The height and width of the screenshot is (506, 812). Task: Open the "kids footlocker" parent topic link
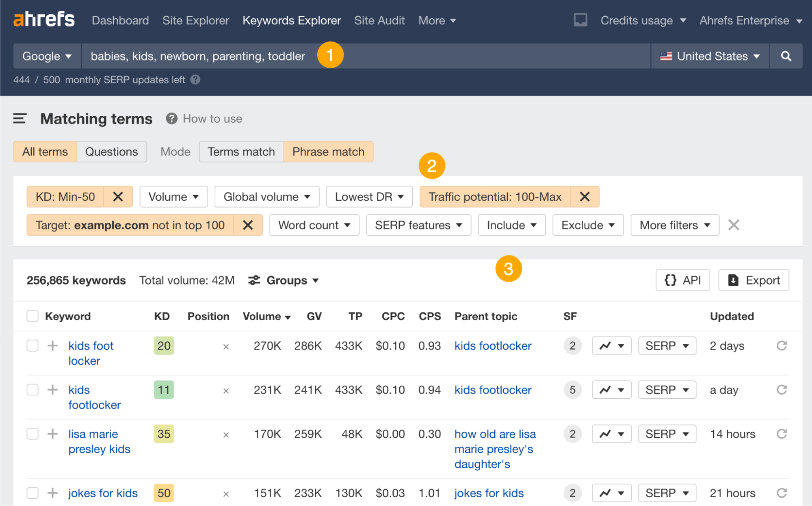pos(492,389)
